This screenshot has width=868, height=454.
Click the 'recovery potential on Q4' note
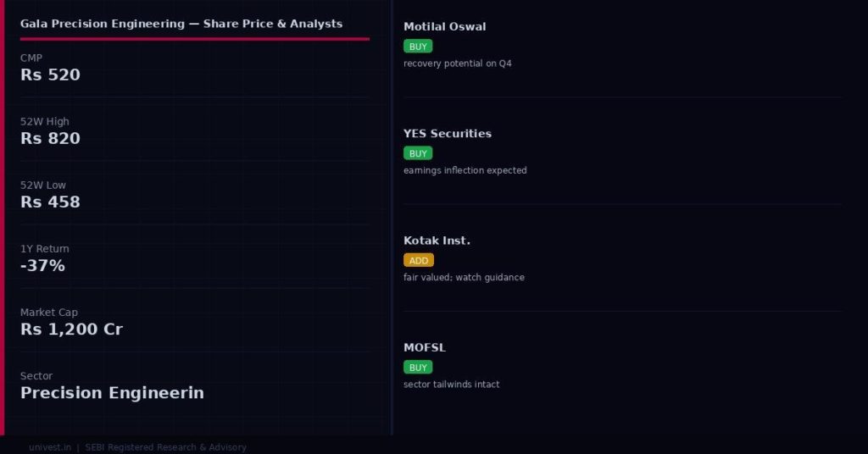point(458,64)
